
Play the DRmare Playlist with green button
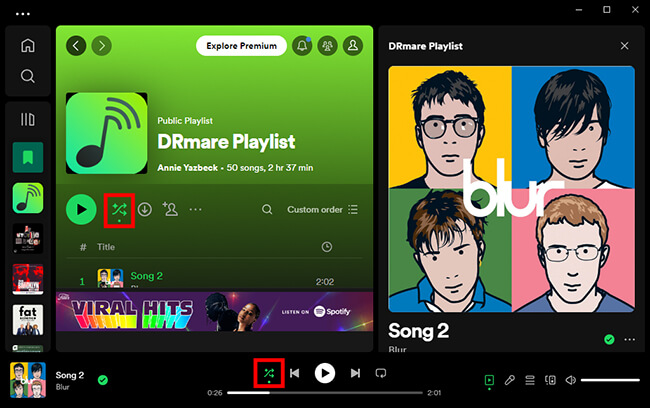81,209
